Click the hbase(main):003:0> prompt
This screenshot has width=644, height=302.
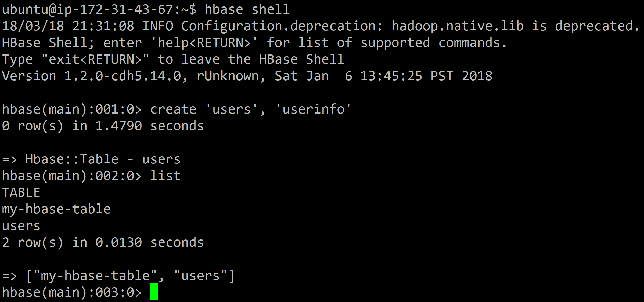[x=71, y=292]
